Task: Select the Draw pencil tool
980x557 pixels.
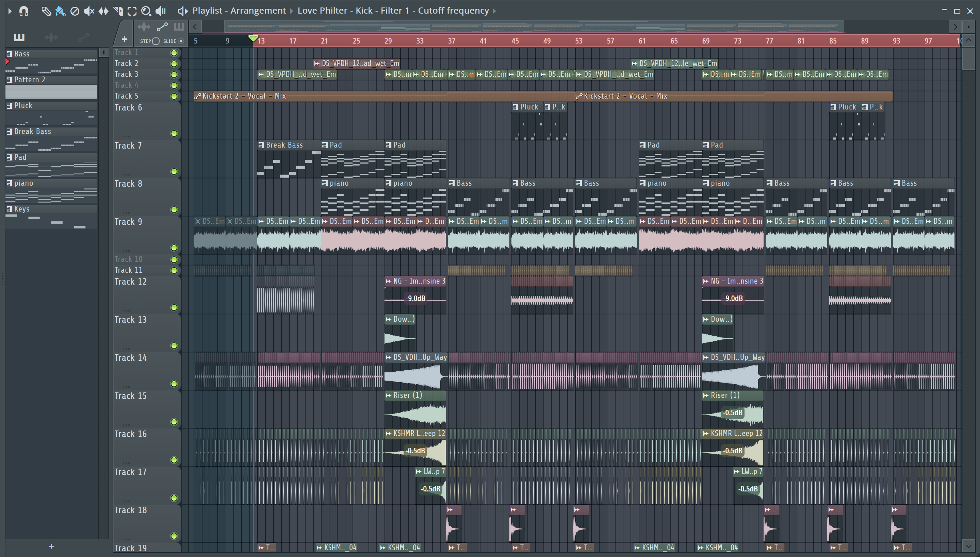Action: tap(46, 11)
